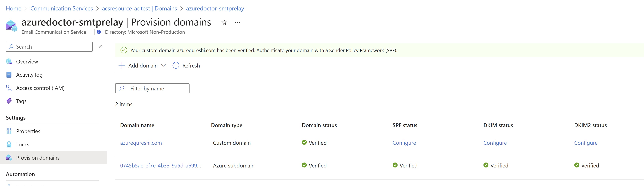Collapse the sidebar with the double chevron
644x186 pixels.
coord(100,47)
